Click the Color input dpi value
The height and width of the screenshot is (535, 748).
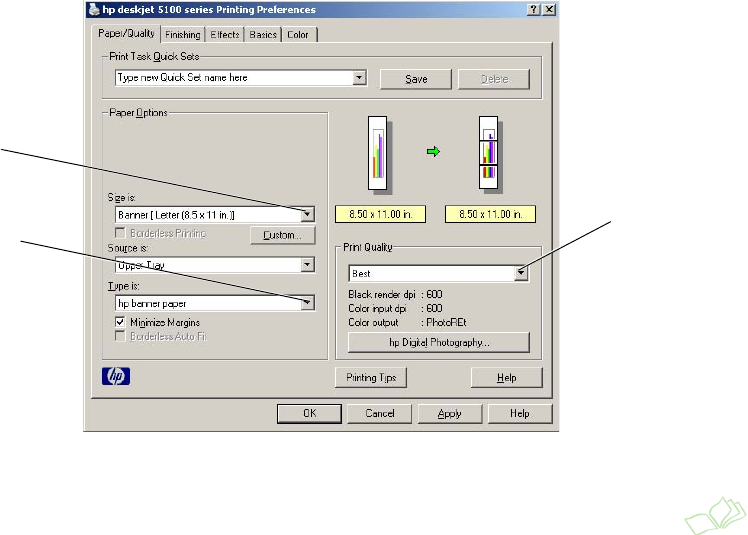[x=434, y=308]
